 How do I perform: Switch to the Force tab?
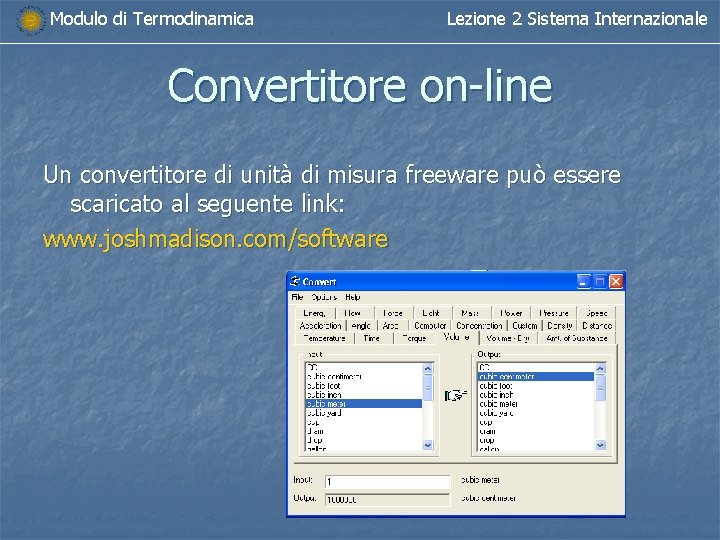click(x=393, y=313)
